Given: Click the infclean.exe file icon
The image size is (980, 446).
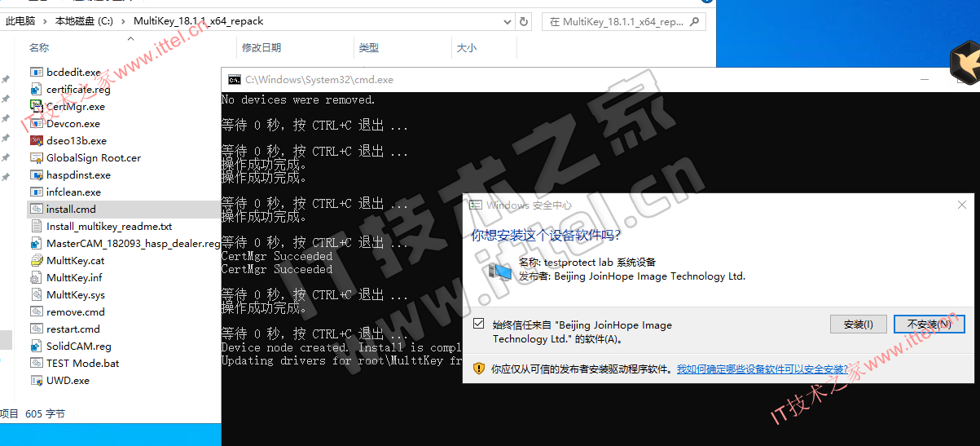Looking at the screenshot, I should click(36, 192).
